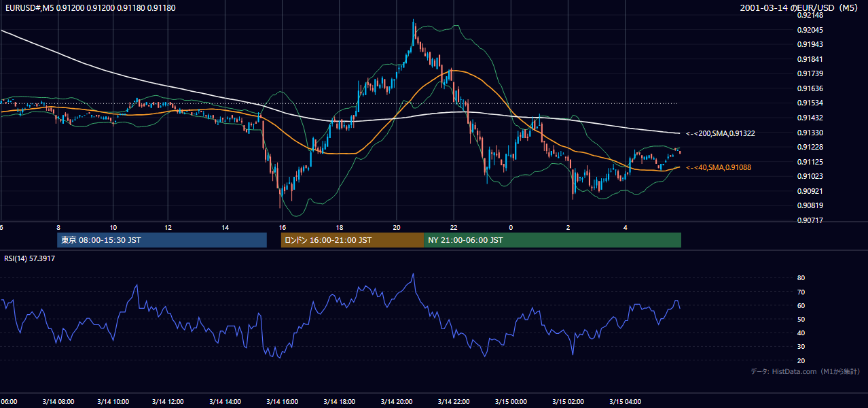Click the 2001-03-14 EUR/USD (M5) title
This screenshot has width=868, height=408.
(799, 8)
